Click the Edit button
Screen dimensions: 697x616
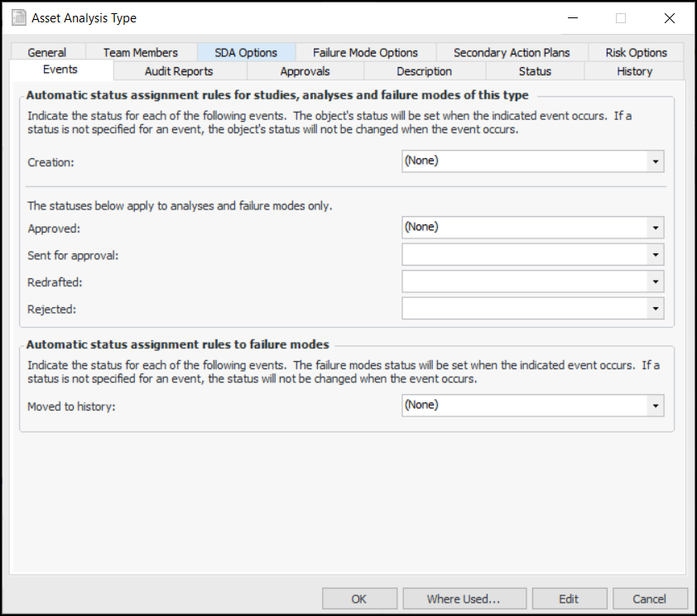click(x=569, y=599)
